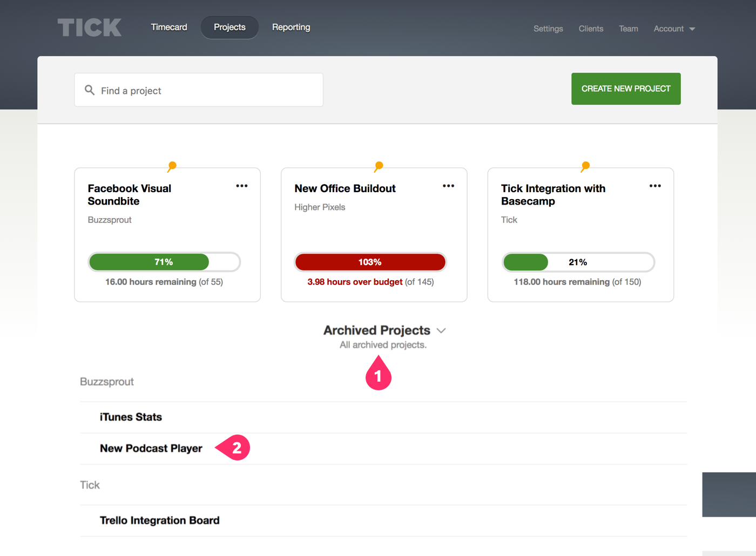Click the Find a project search field
The image size is (756, 556).
point(205,90)
